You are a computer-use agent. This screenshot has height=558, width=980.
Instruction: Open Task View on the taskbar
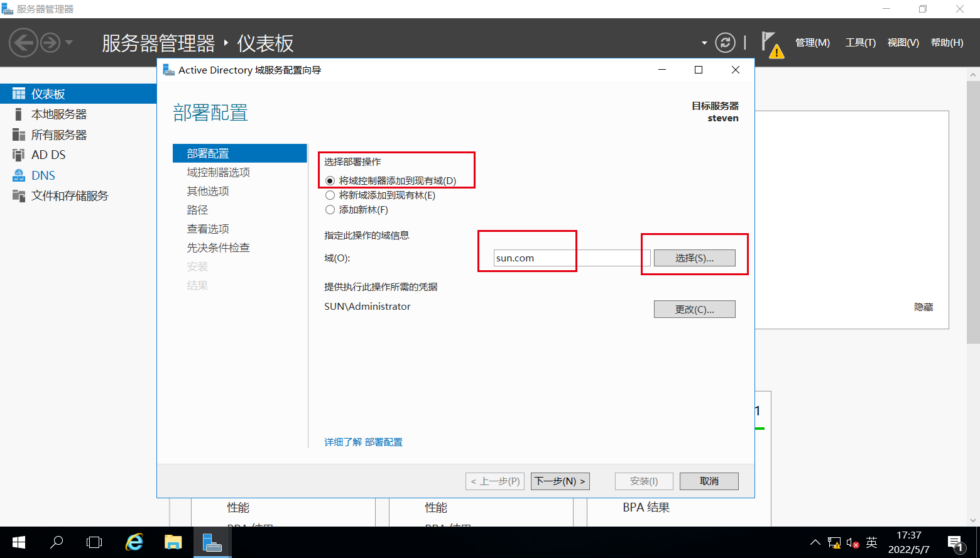pyautogui.click(x=94, y=542)
